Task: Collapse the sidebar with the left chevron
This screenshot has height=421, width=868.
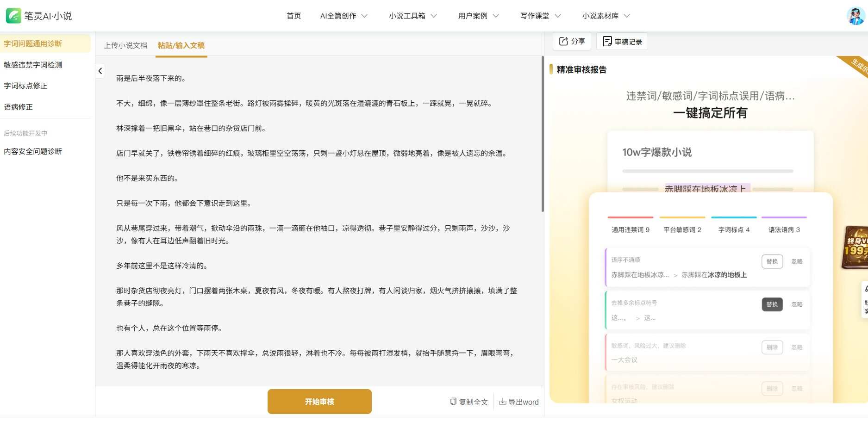Action: (100, 71)
